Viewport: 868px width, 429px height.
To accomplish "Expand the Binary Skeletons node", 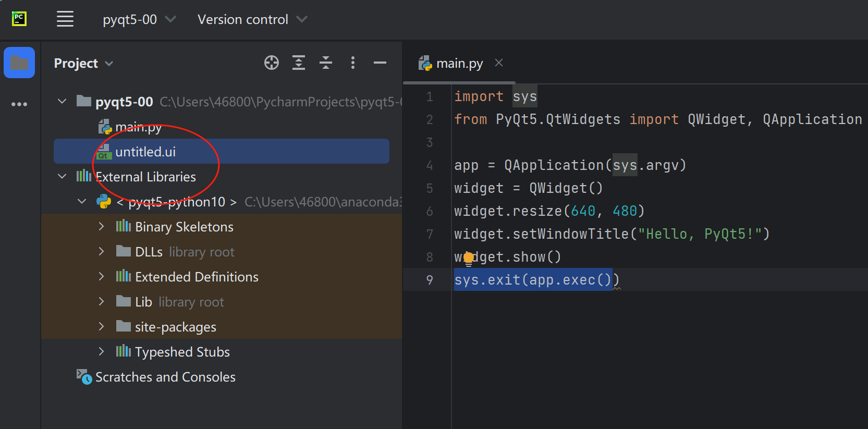I will [102, 226].
